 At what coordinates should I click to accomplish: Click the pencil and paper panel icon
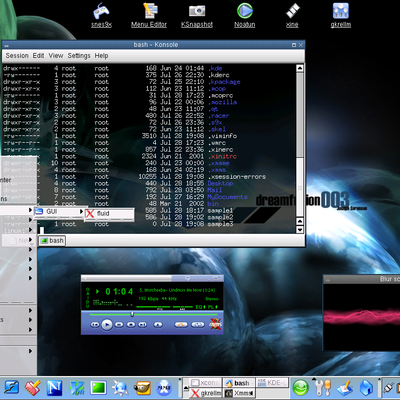(x=344, y=388)
